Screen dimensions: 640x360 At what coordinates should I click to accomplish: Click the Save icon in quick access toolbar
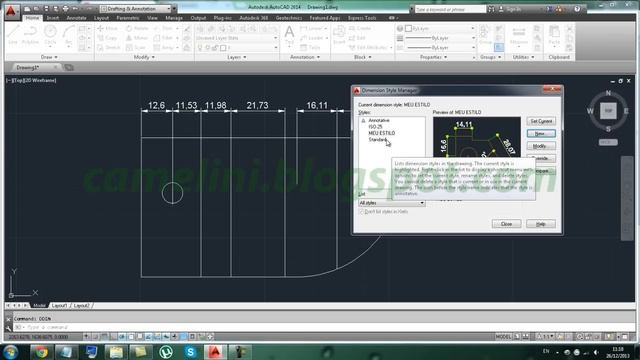click(x=46, y=9)
